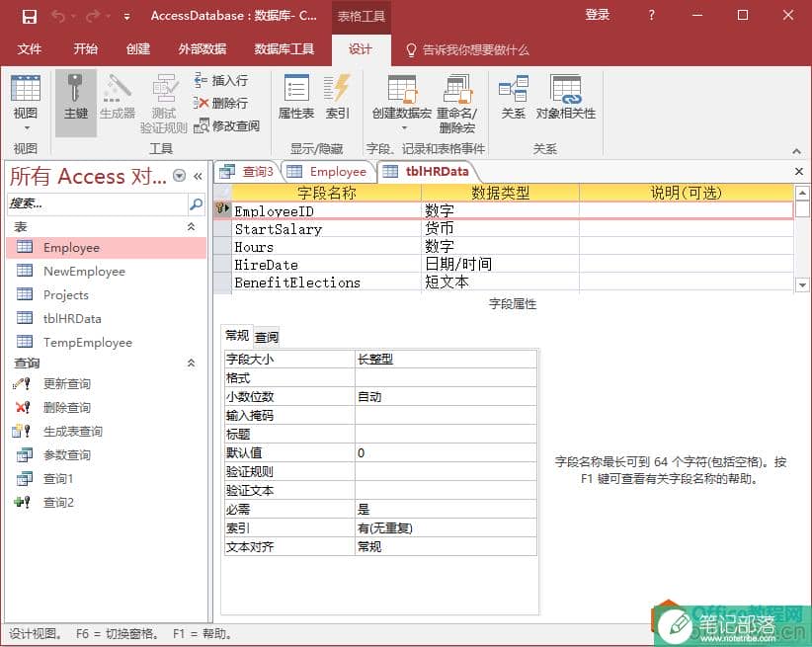
Task: Click the 测试验证规则 icon
Action: (x=164, y=104)
